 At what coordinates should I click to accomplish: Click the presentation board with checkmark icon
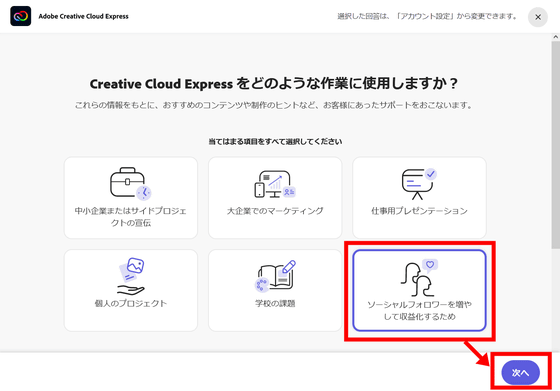click(x=419, y=184)
